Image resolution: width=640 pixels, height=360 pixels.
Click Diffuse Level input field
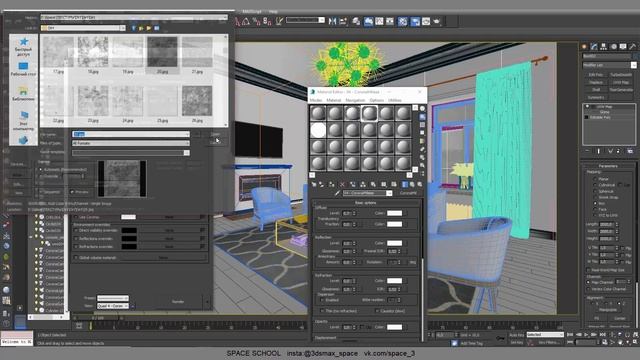click(x=347, y=213)
